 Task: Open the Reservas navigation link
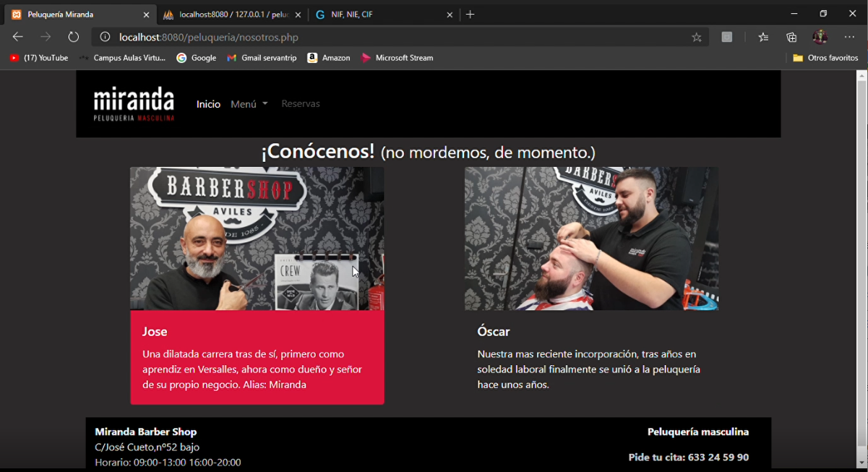coord(301,104)
